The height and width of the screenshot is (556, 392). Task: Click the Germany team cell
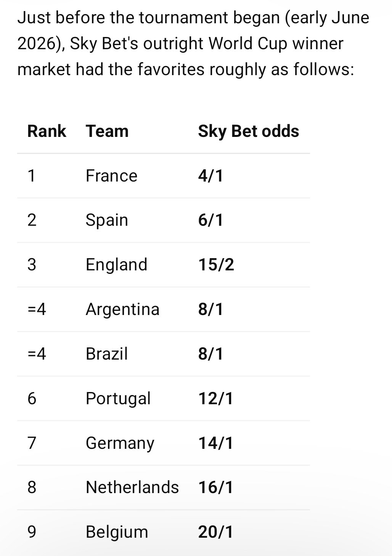[120, 443]
